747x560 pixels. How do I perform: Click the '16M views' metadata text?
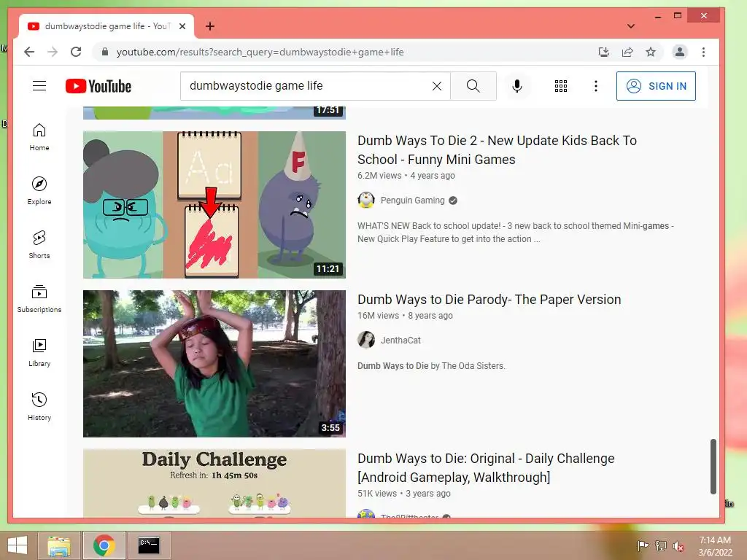[379, 316]
